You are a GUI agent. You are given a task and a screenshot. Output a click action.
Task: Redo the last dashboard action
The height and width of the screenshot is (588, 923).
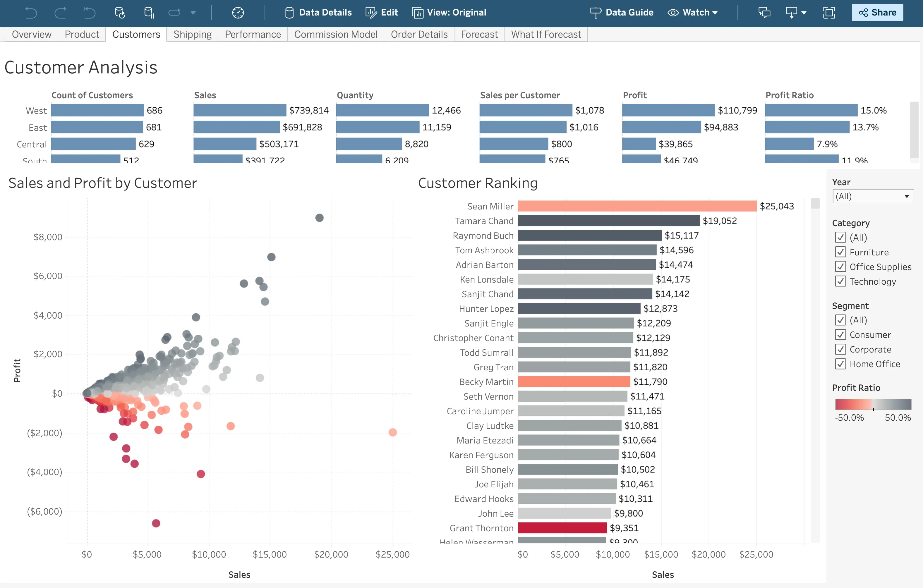click(60, 13)
